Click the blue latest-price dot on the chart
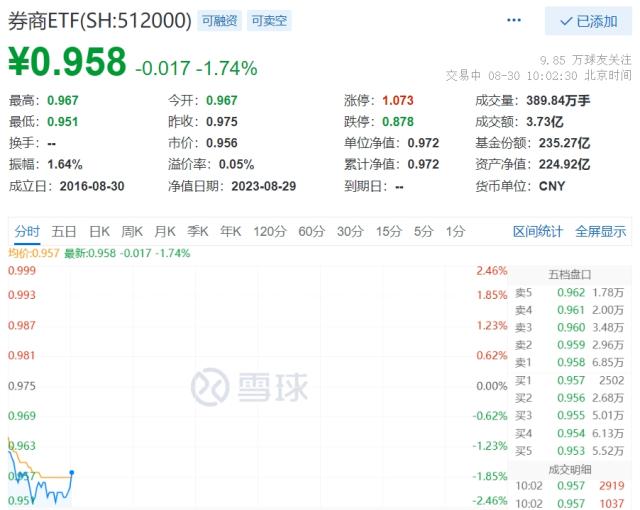640x510 pixels. tap(72, 473)
